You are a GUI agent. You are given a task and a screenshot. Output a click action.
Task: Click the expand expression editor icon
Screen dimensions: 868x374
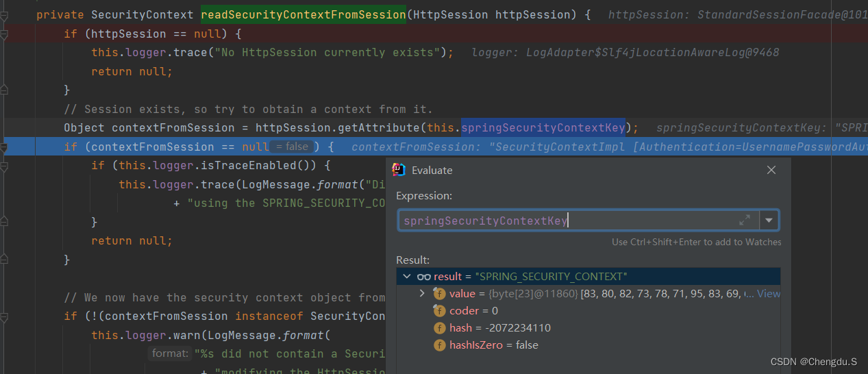pos(745,220)
